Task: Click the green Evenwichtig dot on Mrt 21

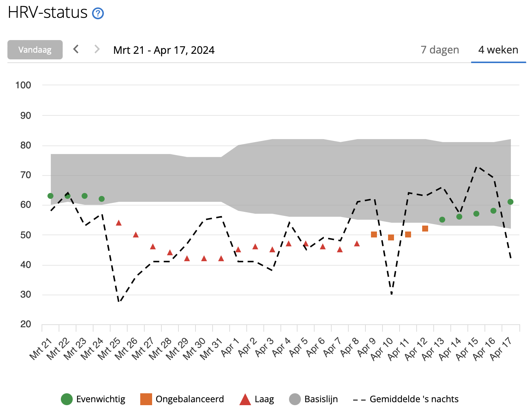Action: click(x=50, y=196)
